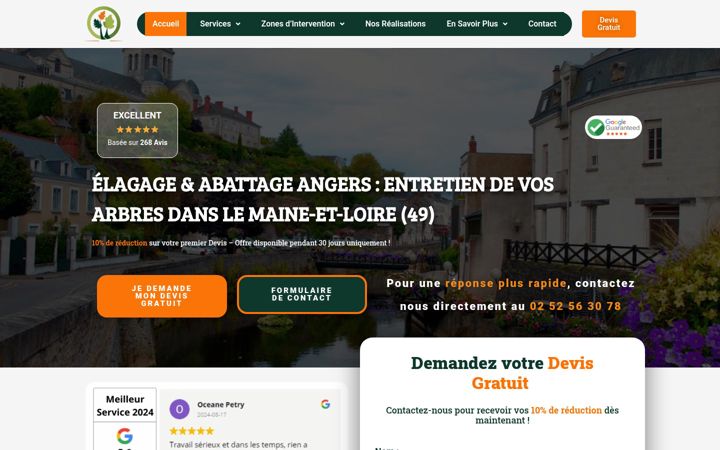
Task: Click the review text 'Travail sérieux et dans les temps'
Action: 238,444
